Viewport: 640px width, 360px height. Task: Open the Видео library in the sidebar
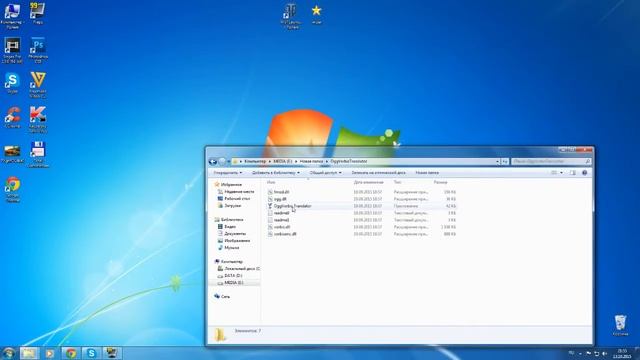(x=227, y=227)
